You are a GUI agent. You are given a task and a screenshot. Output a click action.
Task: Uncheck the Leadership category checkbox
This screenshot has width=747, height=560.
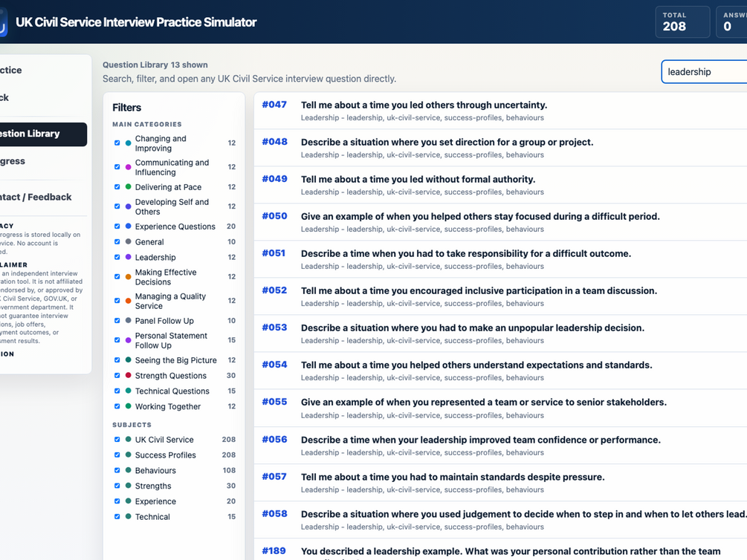click(117, 257)
